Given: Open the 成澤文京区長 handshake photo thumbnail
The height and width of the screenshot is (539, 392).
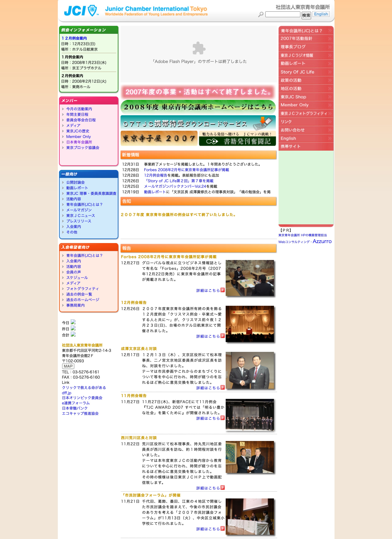Looking at the screenshot, I should coord(250,370).
